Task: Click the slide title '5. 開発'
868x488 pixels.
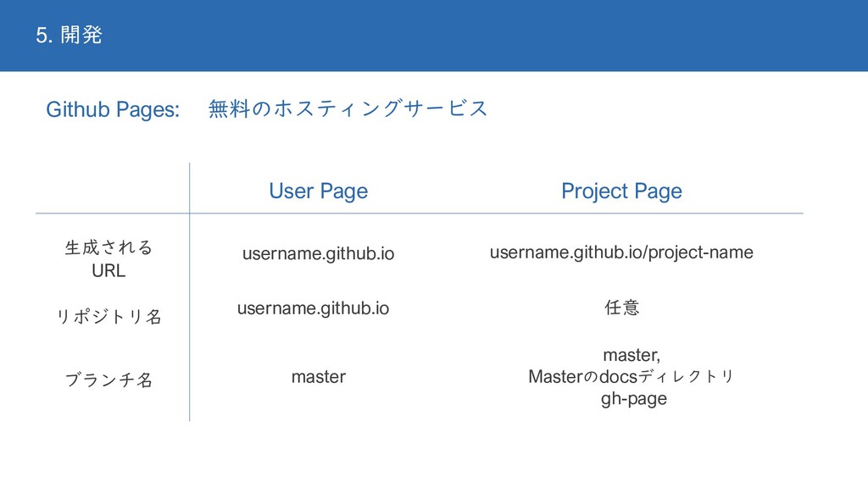Action: point(70,35)
